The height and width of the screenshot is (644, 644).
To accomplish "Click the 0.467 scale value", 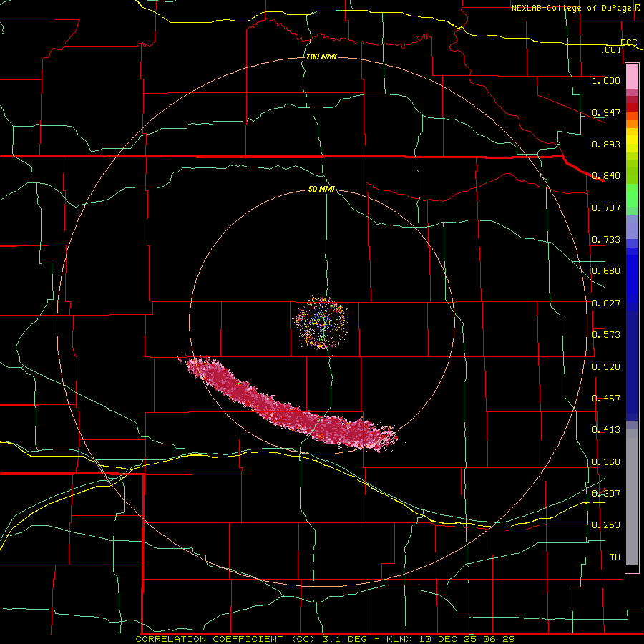I will [606, 399].
